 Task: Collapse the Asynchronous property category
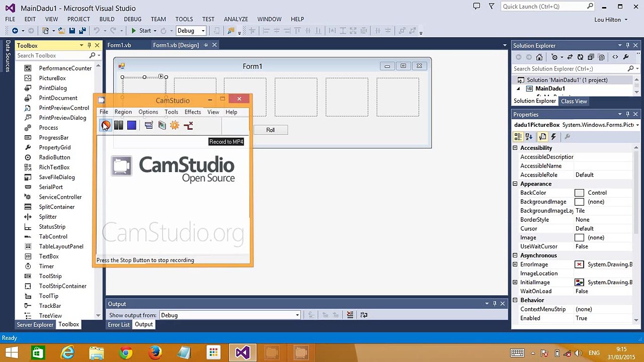515,255
